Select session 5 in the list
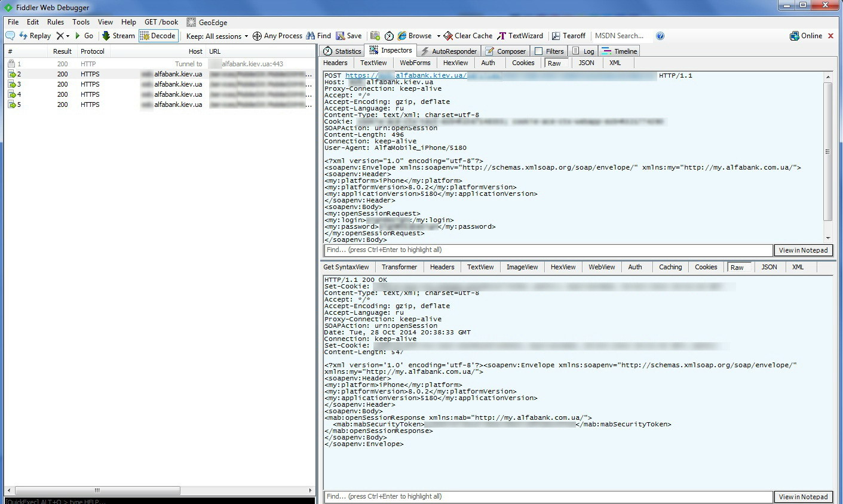The height and width of the screenshot is (504, 843). (x=160, y=105)
